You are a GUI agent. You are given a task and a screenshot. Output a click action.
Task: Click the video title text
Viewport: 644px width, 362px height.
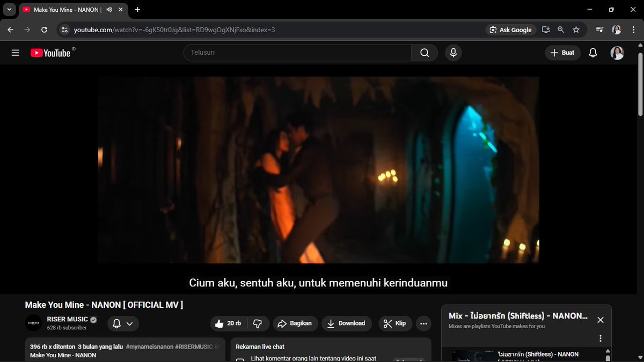point(104,305)
